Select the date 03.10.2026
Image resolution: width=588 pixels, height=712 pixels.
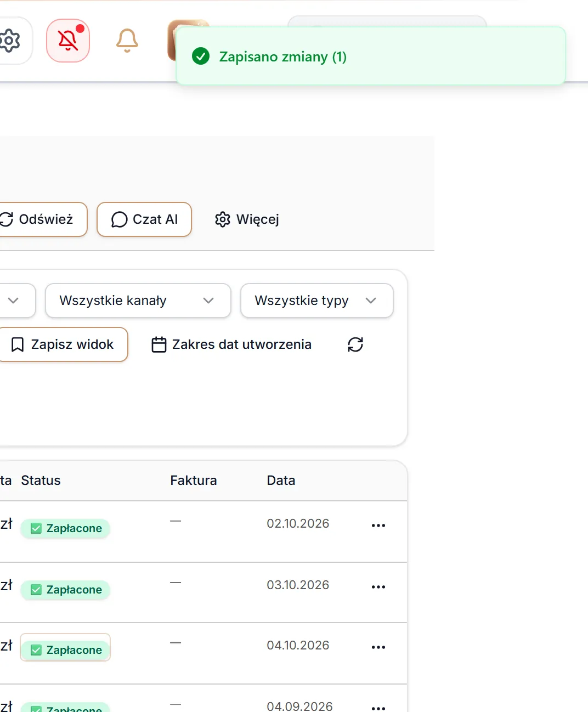[x=298, y=585]
